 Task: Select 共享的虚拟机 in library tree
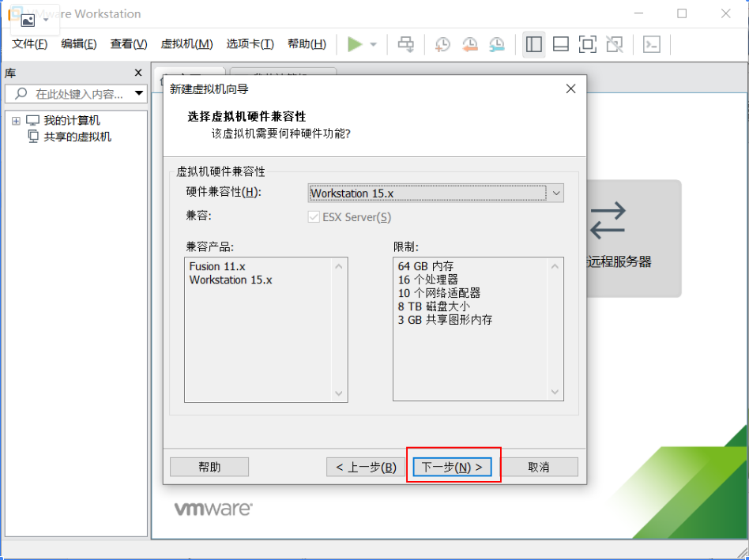[77, 137]
